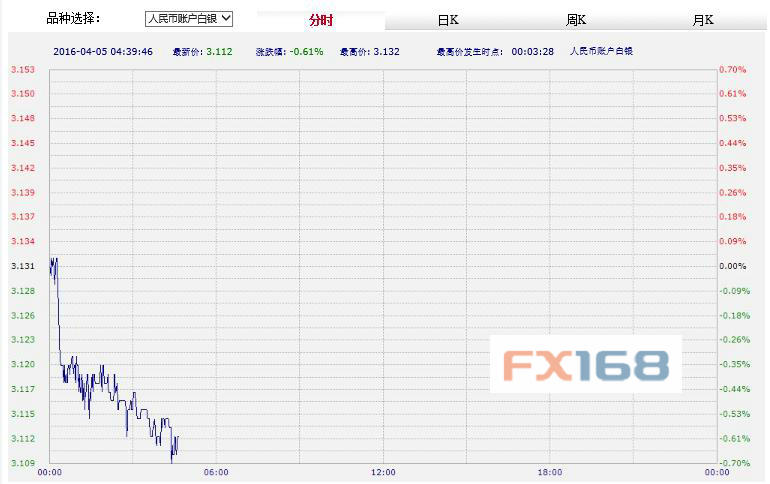This screenshot has height=484, width=770.
Task: Select the 月K monthly chart tab
Action: tap(704, 20)
